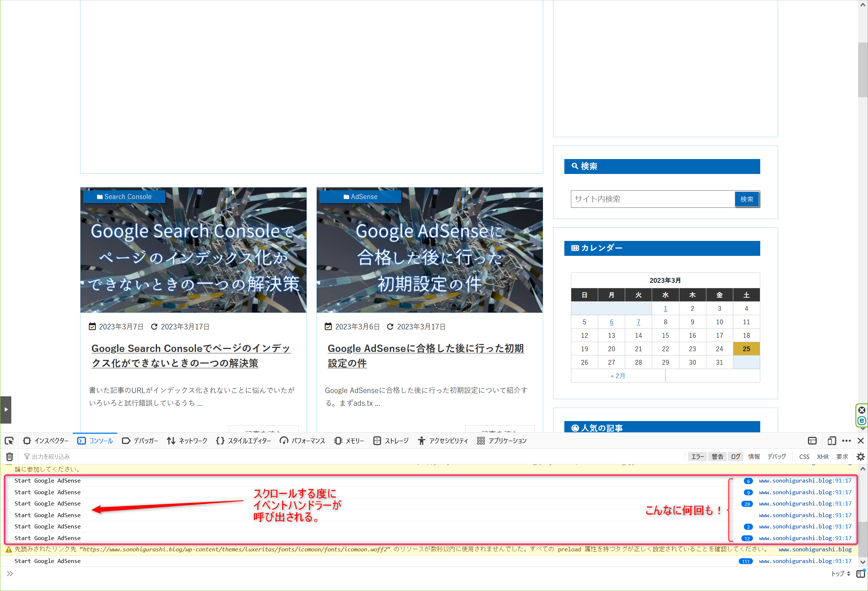Toggle the ログ filter
868x591 pixels.
pos(736,457)
